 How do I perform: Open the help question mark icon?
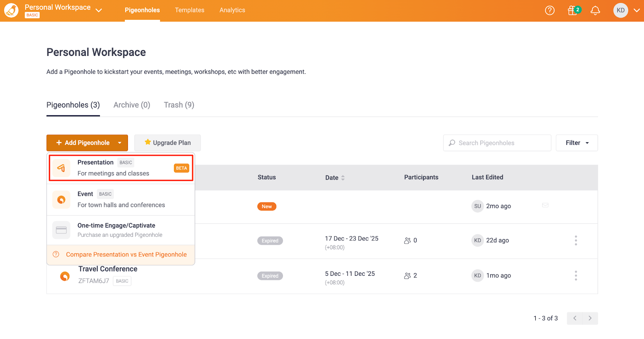(x=549, y=10)
